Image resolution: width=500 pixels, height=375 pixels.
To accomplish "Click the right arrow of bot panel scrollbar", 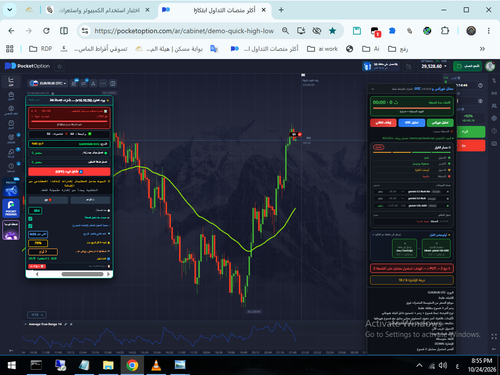I will click(108, 274).
